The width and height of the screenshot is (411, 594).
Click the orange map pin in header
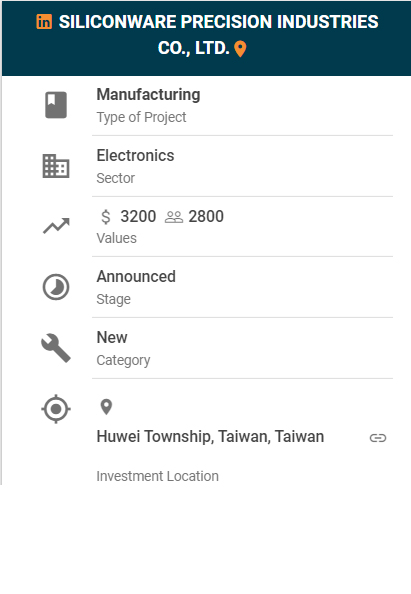(240, 49)
